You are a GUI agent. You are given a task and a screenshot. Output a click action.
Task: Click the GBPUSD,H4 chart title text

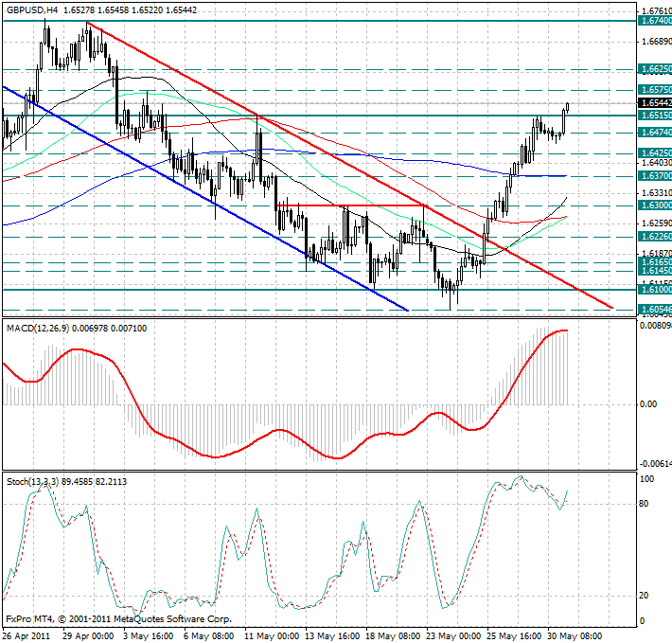tap(31, 9)
